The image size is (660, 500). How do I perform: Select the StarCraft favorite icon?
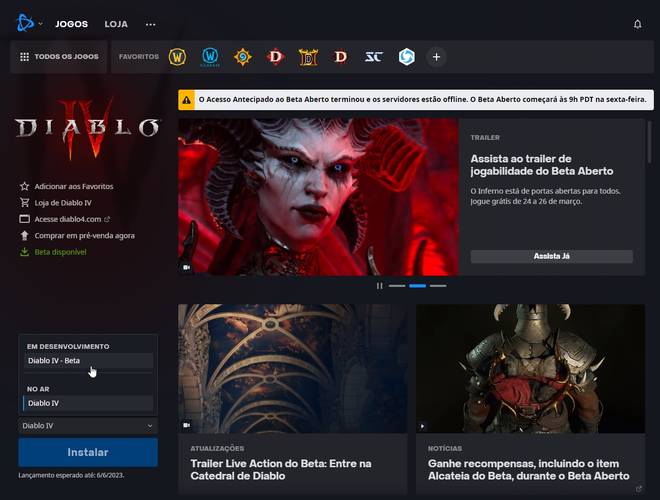(373, 57)
